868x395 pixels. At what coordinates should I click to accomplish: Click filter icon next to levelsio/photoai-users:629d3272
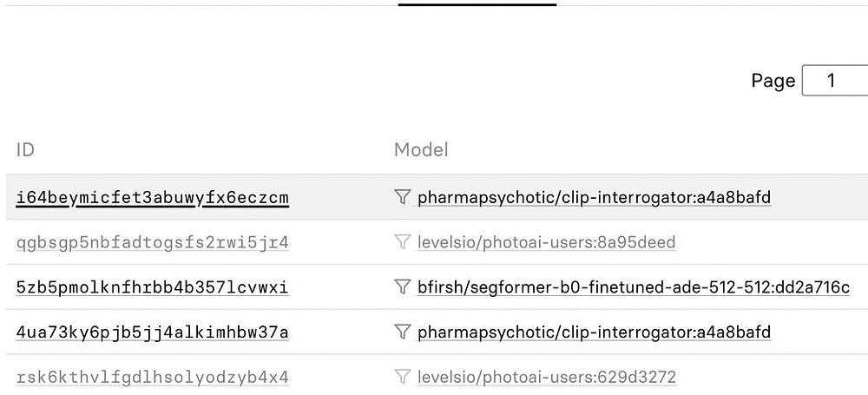coord(402,377)
